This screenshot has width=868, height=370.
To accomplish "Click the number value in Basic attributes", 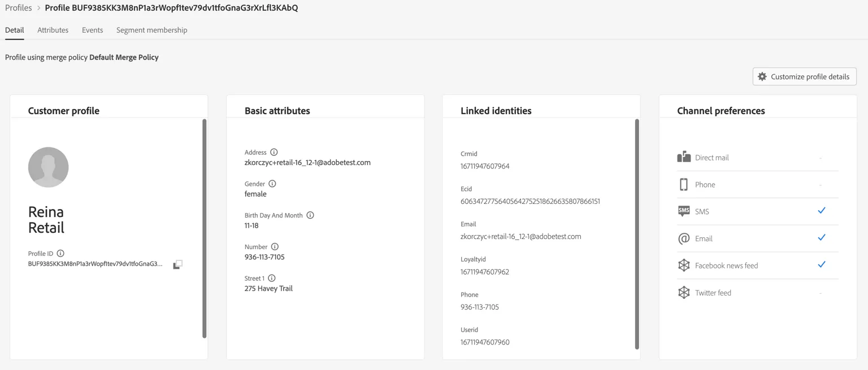I will pyautogui.click(x=264, y=257).
